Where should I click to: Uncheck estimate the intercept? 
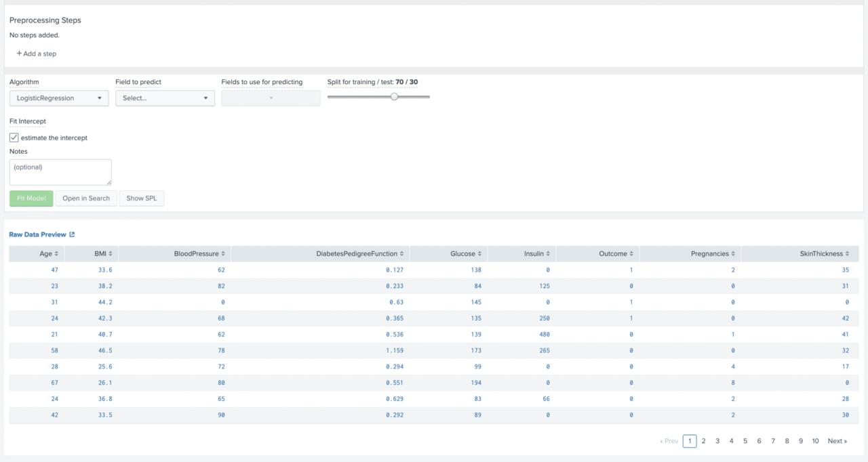14,138
